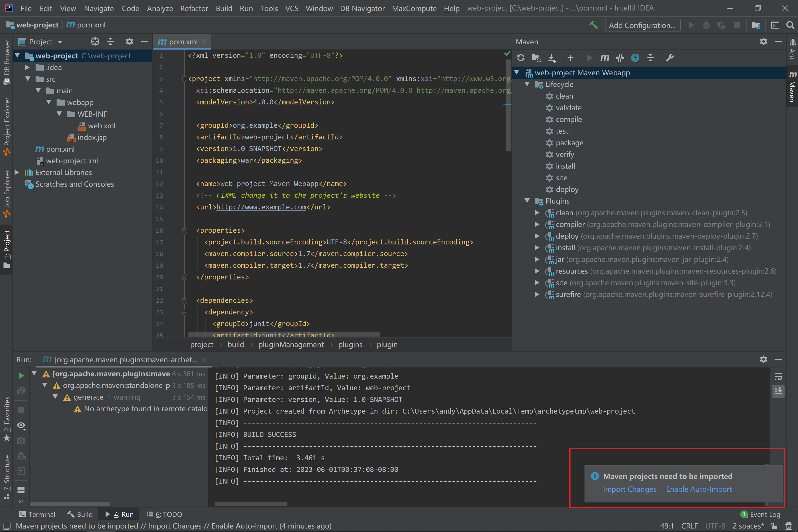Click the Import Changes link
The image size is (798, 532).
click(x=629, y=489)
